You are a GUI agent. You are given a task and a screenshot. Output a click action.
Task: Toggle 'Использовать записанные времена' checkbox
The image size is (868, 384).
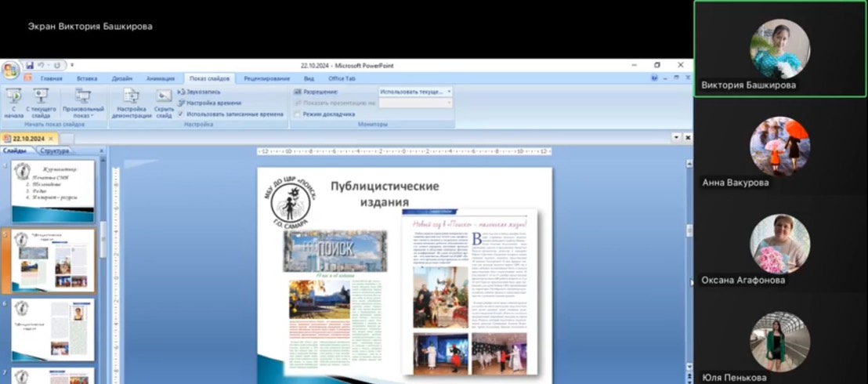[181, 114]
